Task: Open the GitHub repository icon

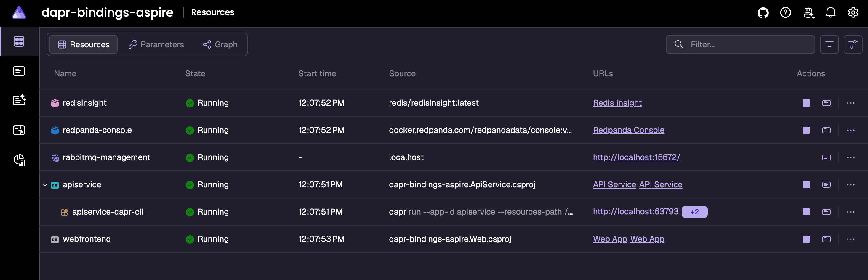Action: coord(763,13)
